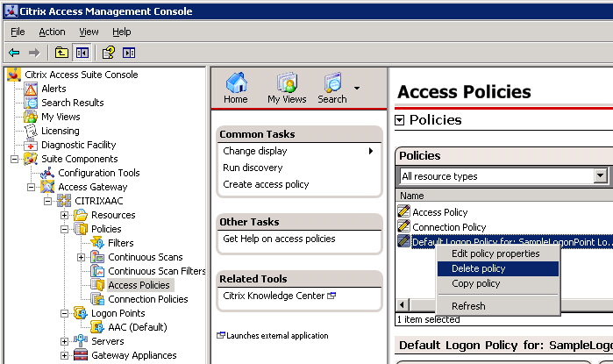Image resolution: width=613 pixels, height=364 pixels.
Task: Click the Licensing icon in tree
Action: 31,131
